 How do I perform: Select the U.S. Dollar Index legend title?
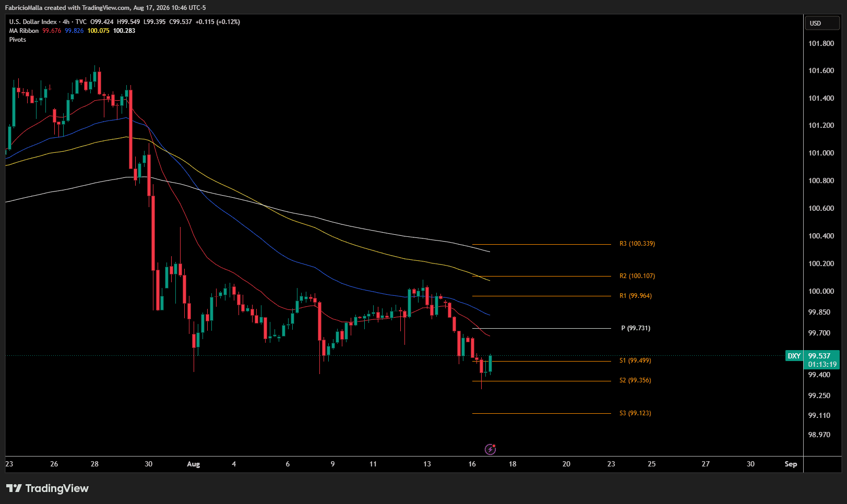(33, 22)
